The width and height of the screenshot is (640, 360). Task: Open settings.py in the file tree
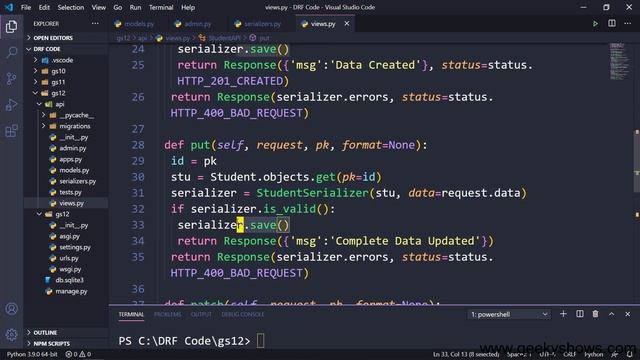tap(75, 247)
